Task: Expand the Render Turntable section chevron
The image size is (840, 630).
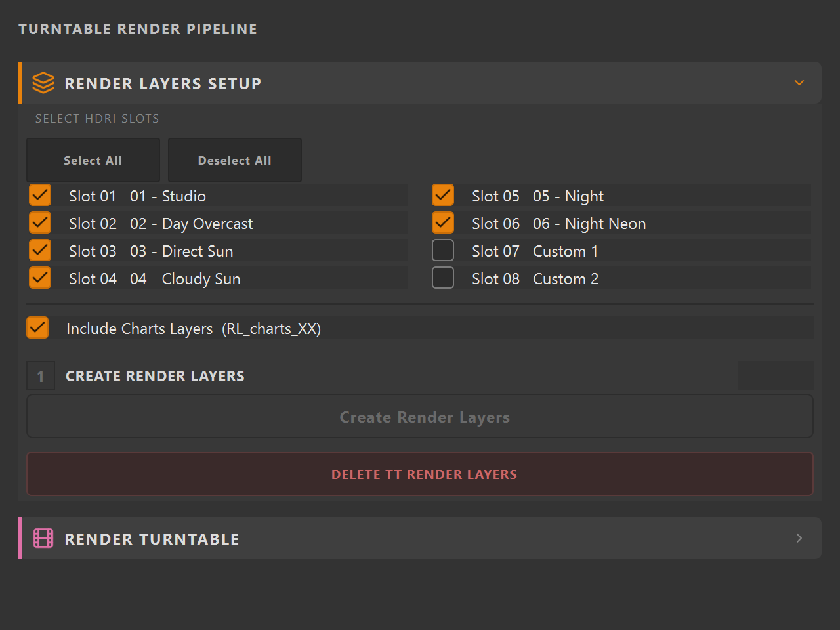Action: tap(799, 538)
